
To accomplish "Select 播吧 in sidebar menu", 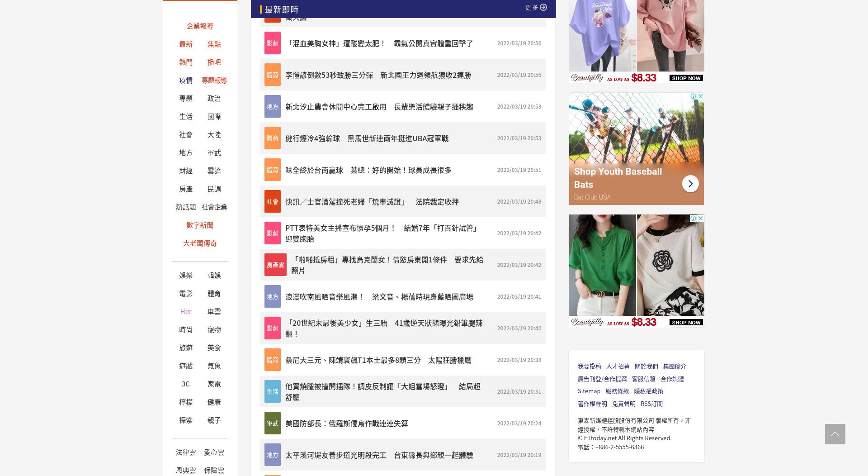I will click(x=214, y=62).
